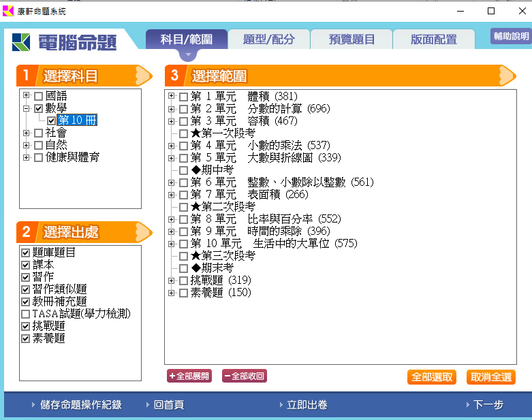Click the 全部展開 expand-all button

tap(189, 376)
